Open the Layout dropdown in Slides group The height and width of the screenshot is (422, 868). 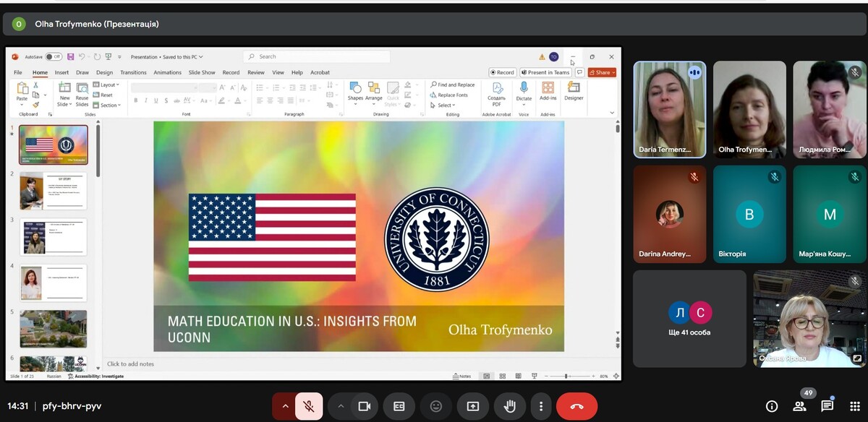pos(109,85)
